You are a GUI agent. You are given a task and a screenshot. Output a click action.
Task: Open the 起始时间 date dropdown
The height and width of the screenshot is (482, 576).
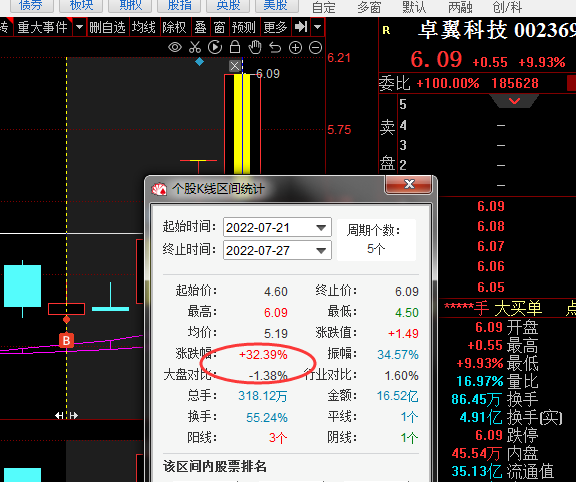point(321,228)
